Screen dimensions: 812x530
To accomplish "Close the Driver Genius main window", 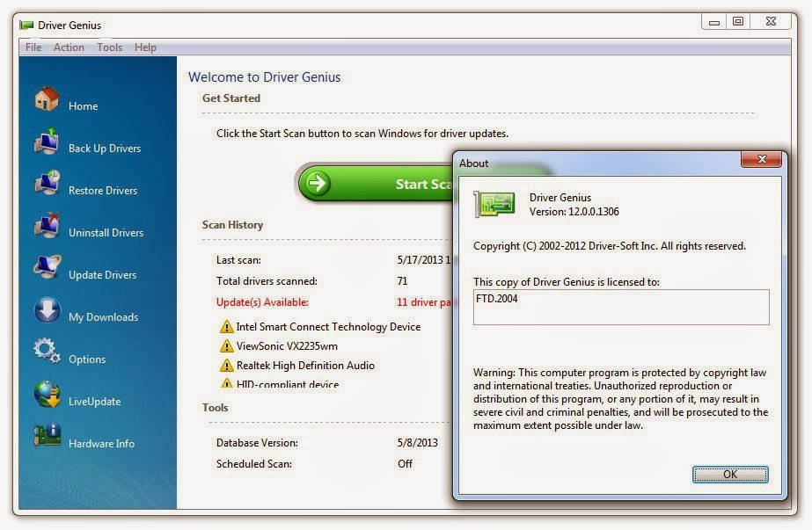I will tap(771, 21).
